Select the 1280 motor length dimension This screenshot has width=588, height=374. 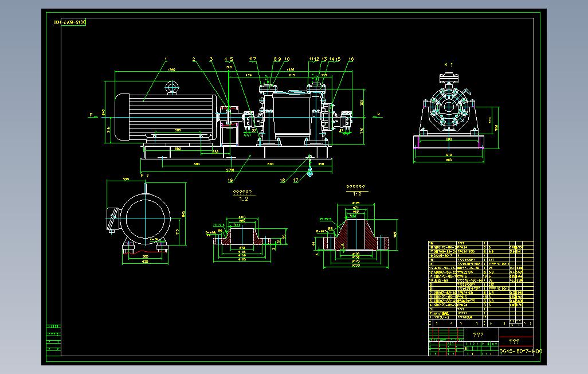click(x=171, y=70)
